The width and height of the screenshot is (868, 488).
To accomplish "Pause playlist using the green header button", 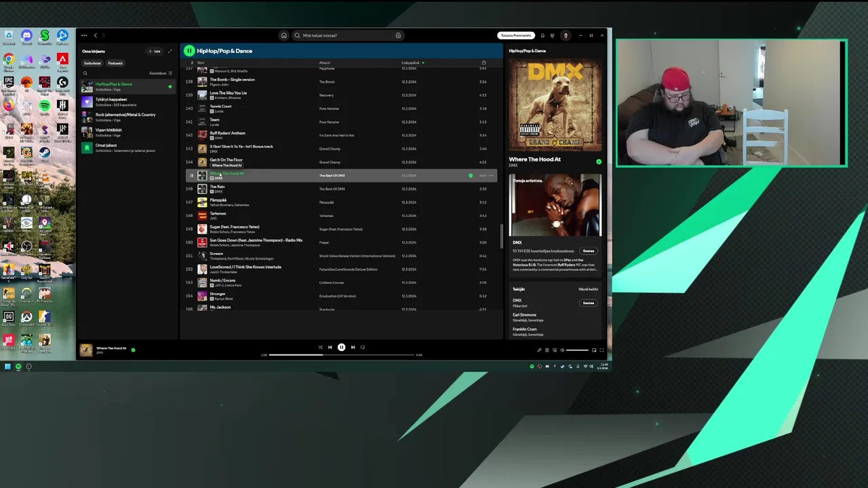I will coord(189,51).
